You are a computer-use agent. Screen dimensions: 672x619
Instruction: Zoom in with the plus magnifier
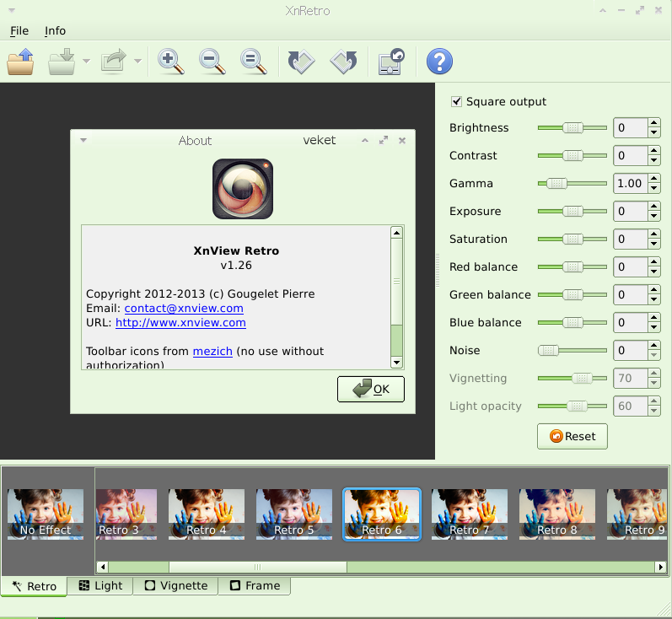171,62
